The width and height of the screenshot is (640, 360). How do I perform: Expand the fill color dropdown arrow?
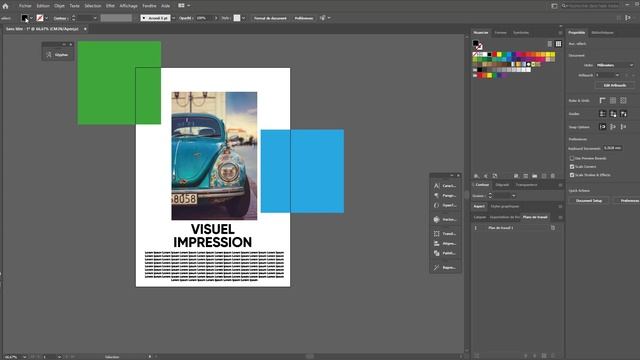[x=31, y=18]
